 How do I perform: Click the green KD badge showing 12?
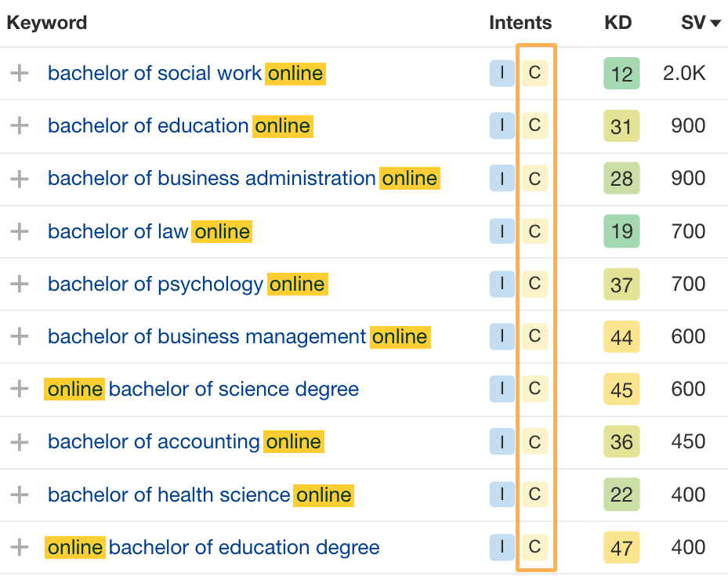point(621,73)
